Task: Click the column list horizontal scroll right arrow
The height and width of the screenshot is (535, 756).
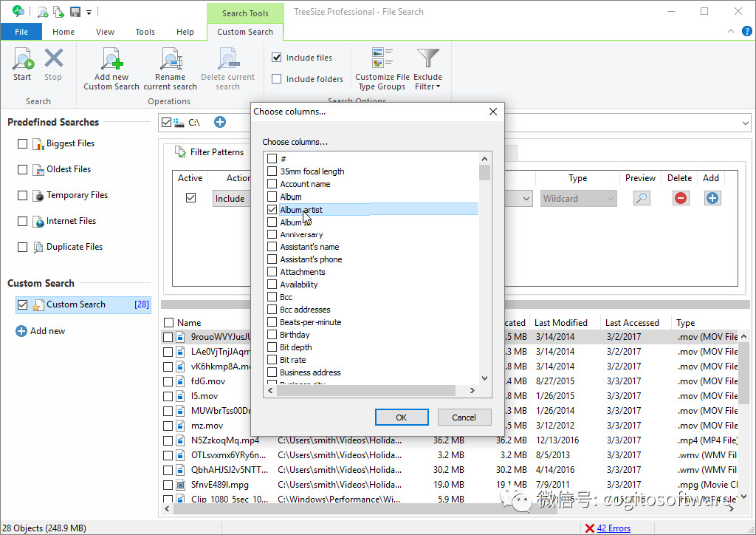Action: point(472,390)
